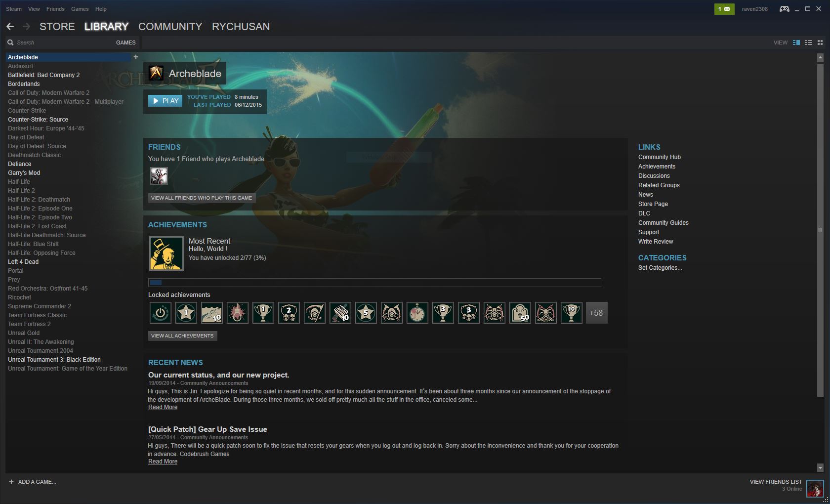
Task: Go back with the left arrow
Action: 10,27
